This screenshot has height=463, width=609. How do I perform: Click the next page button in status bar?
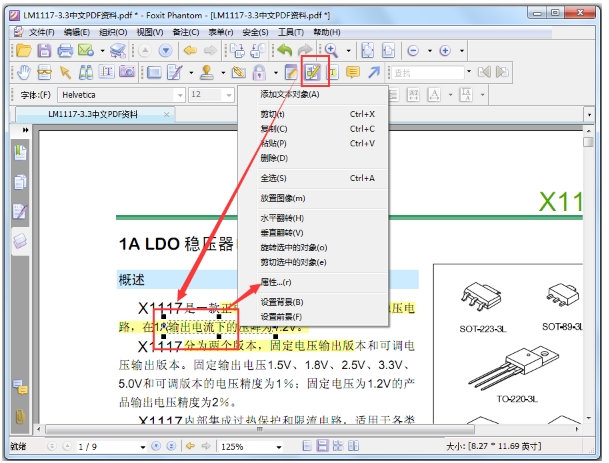(156, 446)
